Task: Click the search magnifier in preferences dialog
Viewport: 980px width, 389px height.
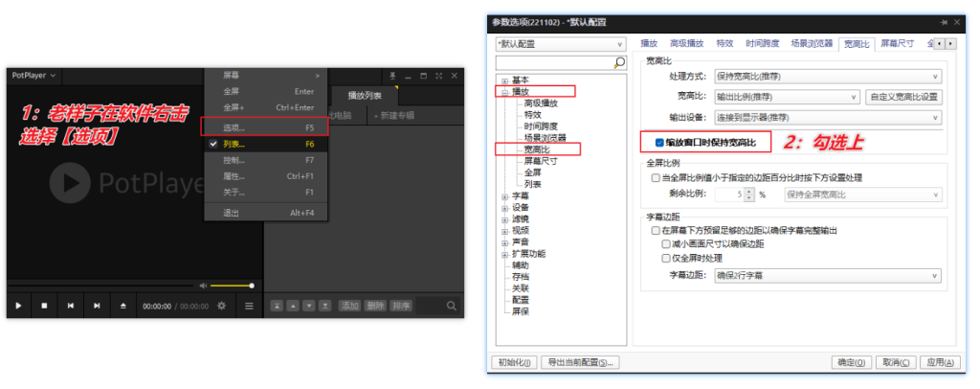Action: [619, 62]
